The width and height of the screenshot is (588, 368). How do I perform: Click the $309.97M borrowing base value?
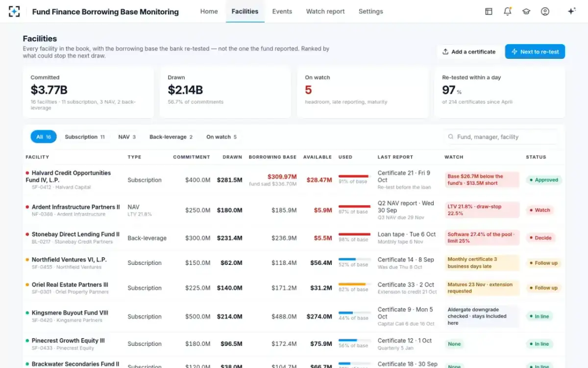[282, 177]
